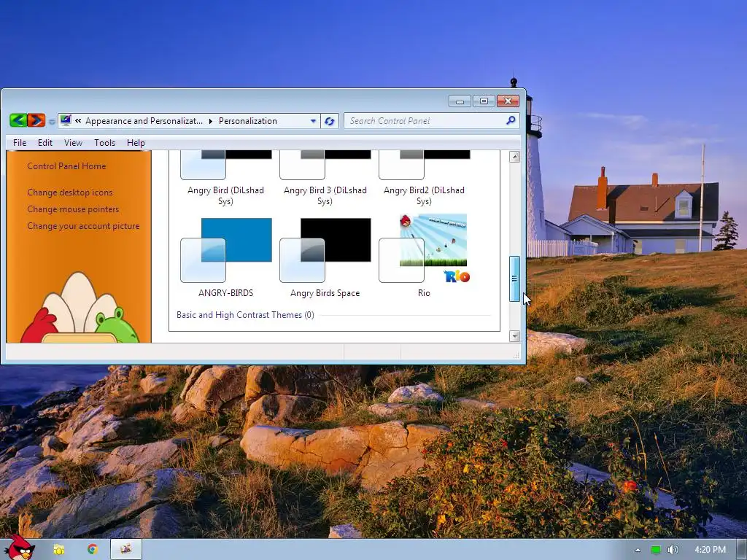Image resolution: width=747 pixels, height=560 pixels.
Task: Click the magnifier search icon
Action: (511, 120)
